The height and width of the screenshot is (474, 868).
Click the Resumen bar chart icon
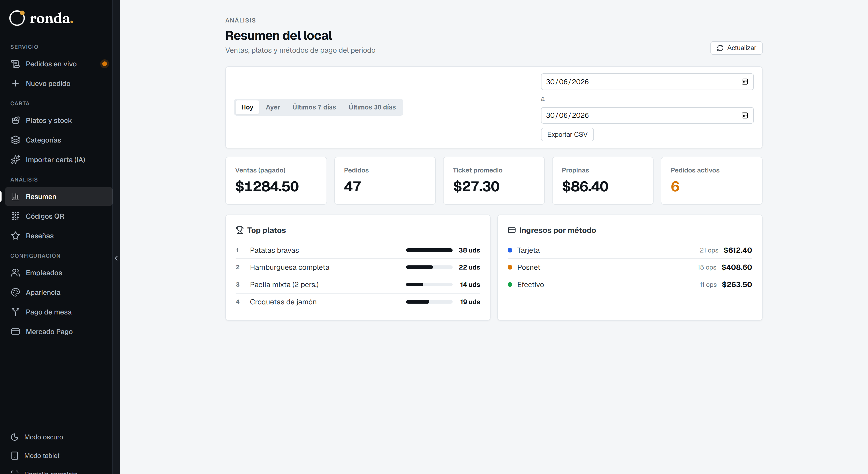[16, 196]
